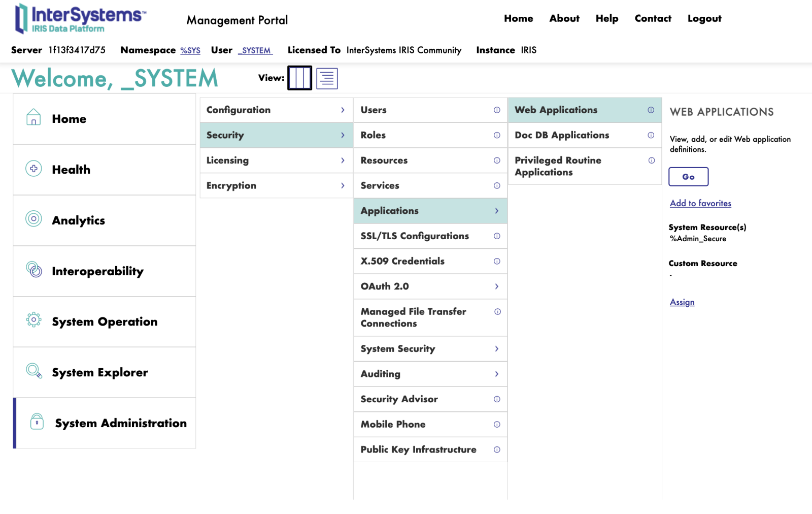Switch to list view
Viewport: 812px width, 514px height.
pos(327,78)
